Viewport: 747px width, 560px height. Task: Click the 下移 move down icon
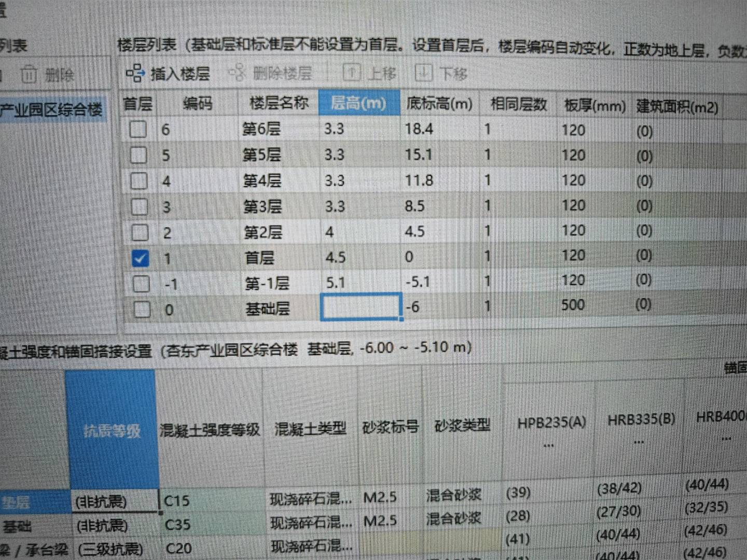tap(424, 73)
